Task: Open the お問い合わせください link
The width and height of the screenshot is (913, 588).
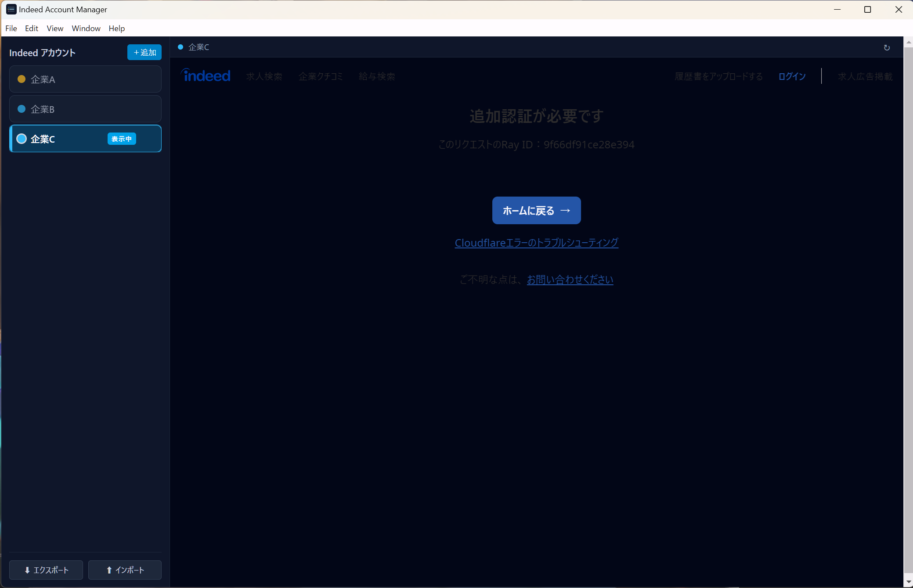Action: coord(570,280)
